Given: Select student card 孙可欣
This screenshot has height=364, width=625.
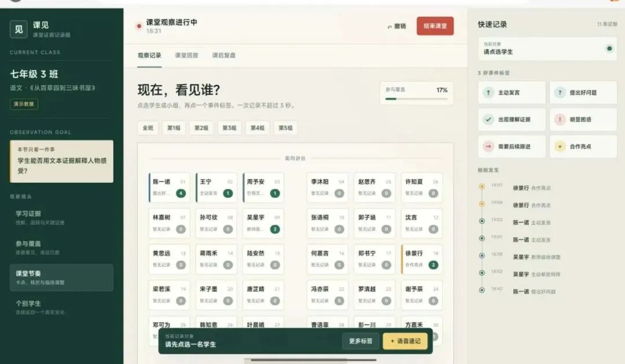Looking at the screenshot, I should click(216, 223).
